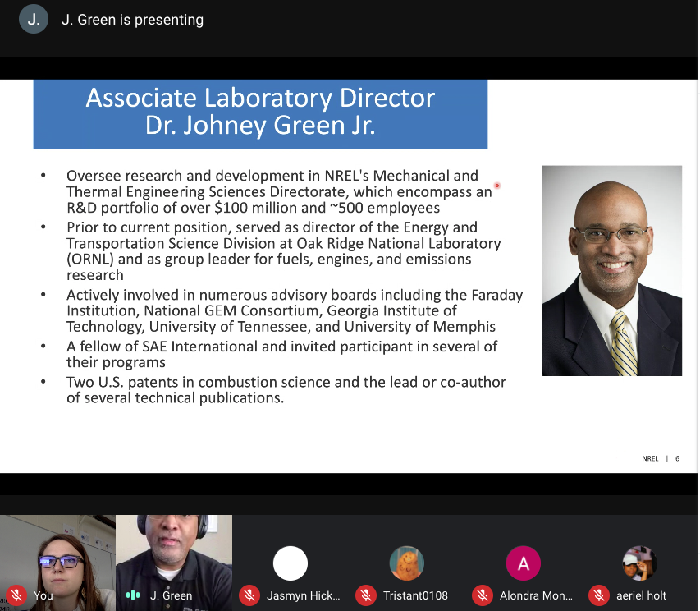Click the bullet 'A fellow of SAE International'
Viewport: 700px width, 611px height.
(x=281, y=354)
